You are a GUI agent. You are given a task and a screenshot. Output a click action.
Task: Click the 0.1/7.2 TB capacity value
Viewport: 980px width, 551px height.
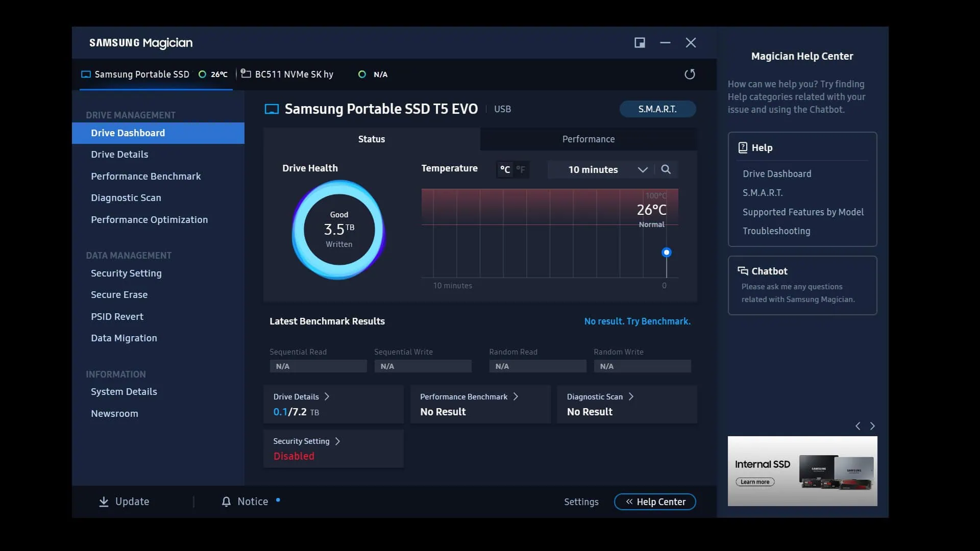[296, 412]
